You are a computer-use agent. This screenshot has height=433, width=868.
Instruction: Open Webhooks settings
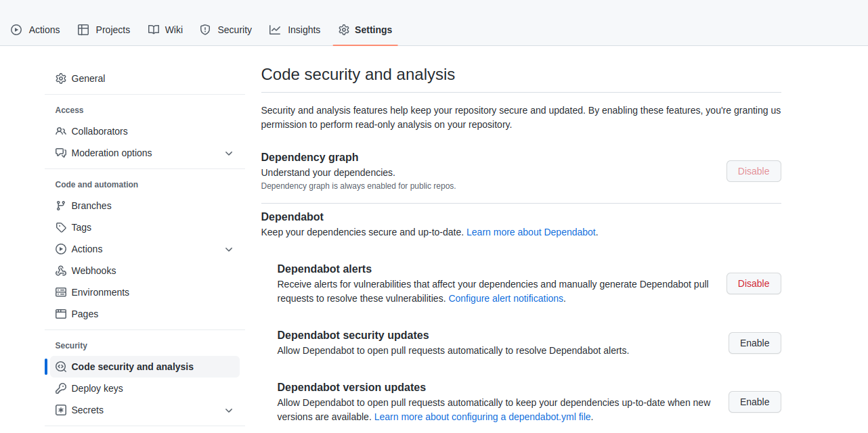[145, 271]
